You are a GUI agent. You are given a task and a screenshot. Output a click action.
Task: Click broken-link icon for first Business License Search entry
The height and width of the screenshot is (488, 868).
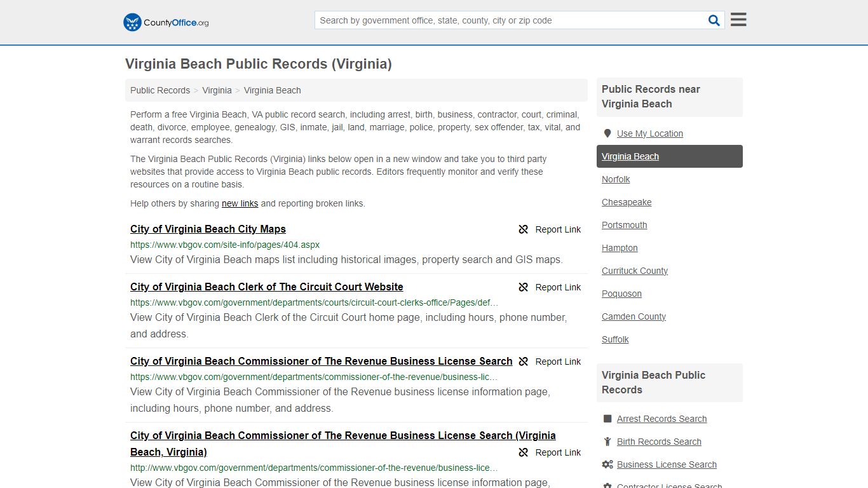tap(524, 362)
